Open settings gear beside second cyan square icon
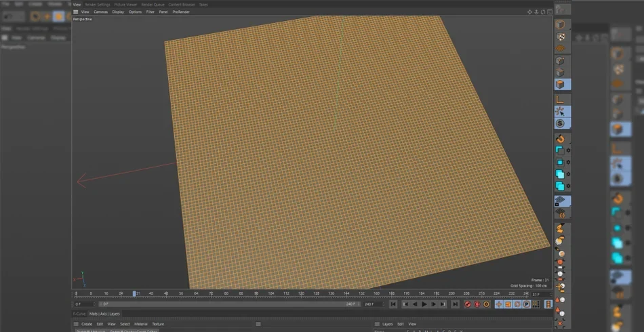The image size is (644, 332). tap(569, 163)
